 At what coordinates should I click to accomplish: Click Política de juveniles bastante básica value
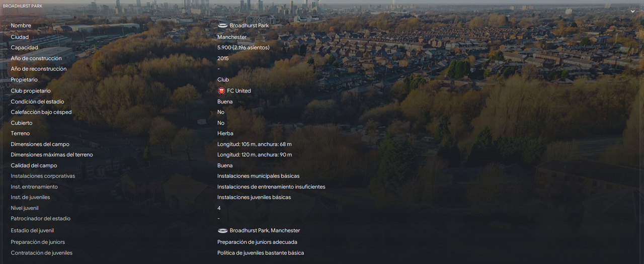click(x=261, y=253)
